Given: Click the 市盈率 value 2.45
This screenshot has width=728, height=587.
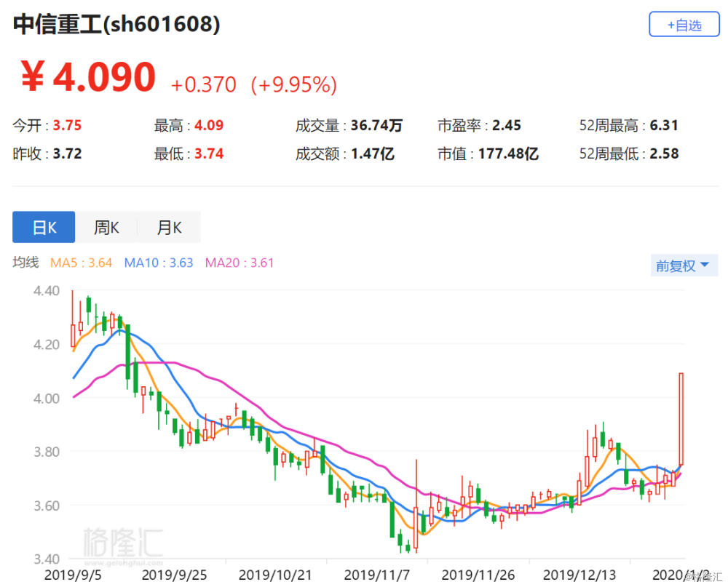Looking at the screenshot, I should 507,125.
